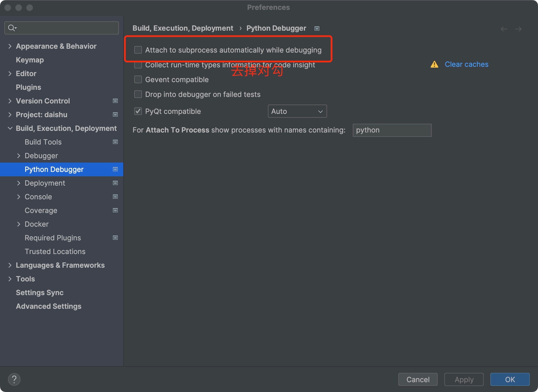Click the project-level icon next to Coverage
Viewport: 538px width, 392px height.
click(115, 211)
